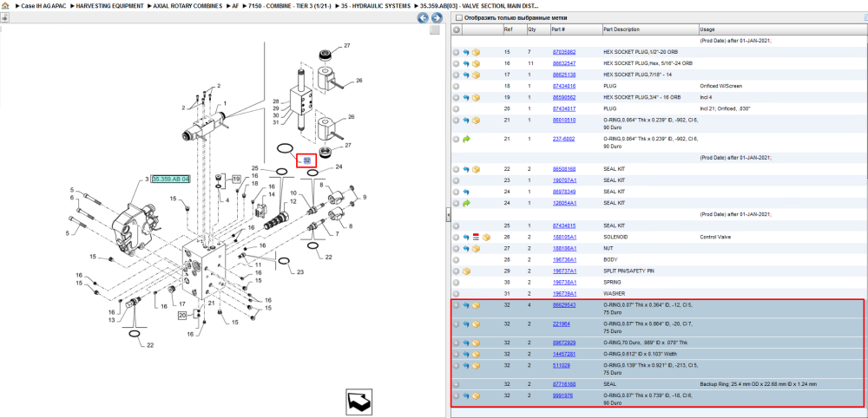This screenshot has height=418, width=868.
Task: Click the return arrow icon under the diagram
Action: [360, 402]
